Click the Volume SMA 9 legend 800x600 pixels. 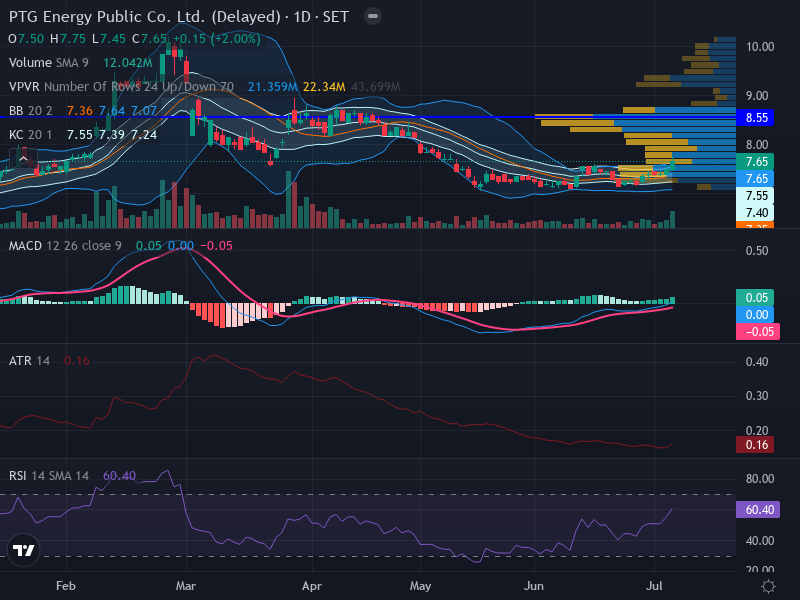(48, 63)
